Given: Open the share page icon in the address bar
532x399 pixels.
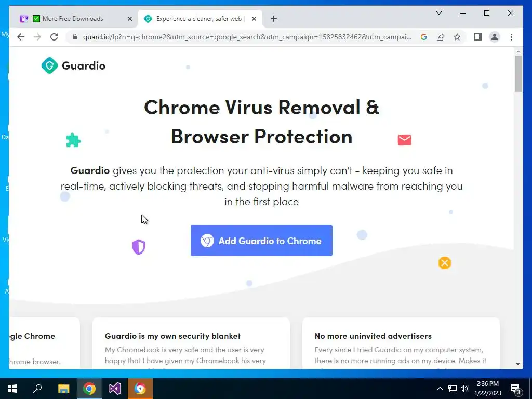Looking at the screenshot, I should coord(441,37).
